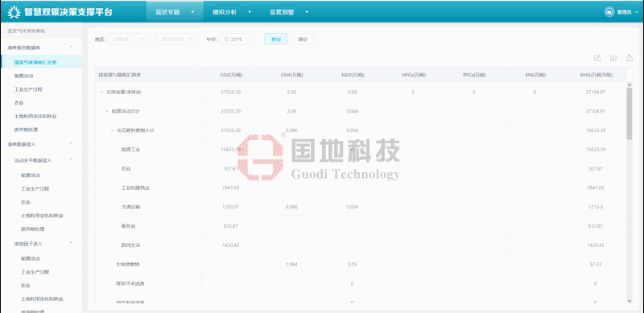Click the 1203.01 CO2 value of 交通运输

click(x=230, y=207)
